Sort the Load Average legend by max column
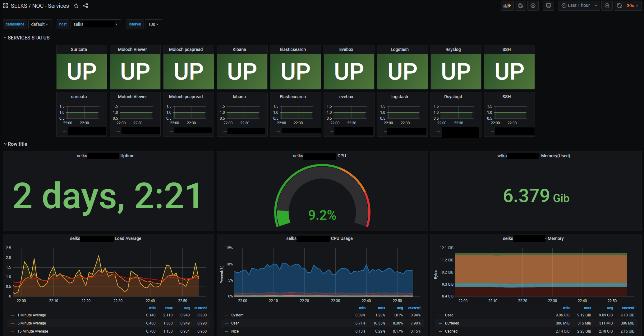The image size is (644, 336). click(169, 308)
